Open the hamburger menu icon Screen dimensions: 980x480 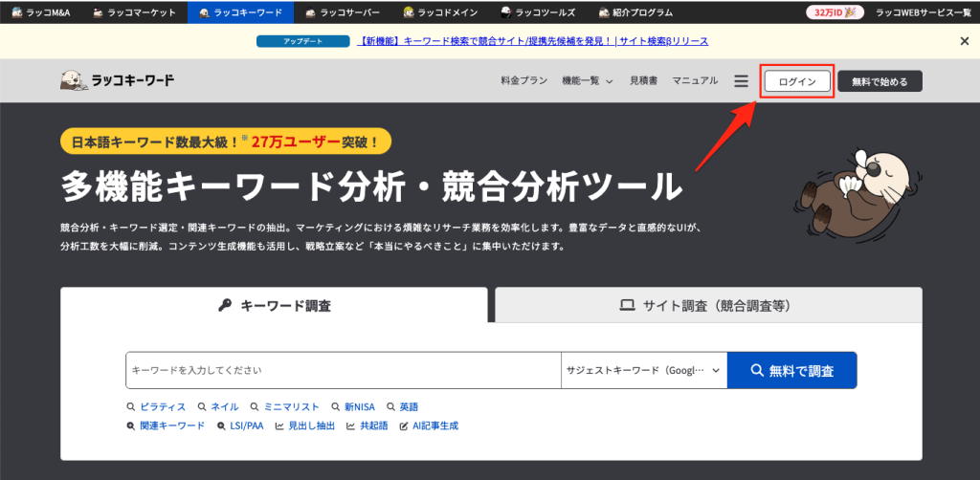click(741, 81)
